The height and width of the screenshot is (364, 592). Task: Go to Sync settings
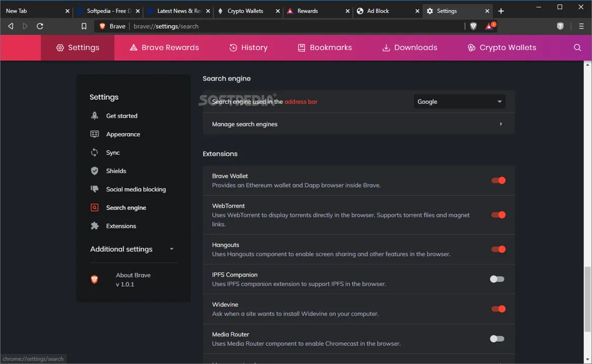113,152
